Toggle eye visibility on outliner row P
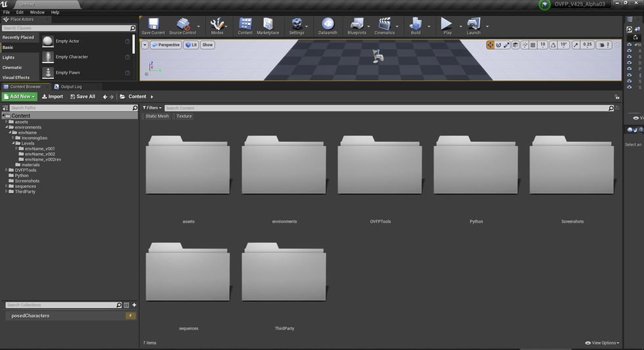 [x=630, y=69]
